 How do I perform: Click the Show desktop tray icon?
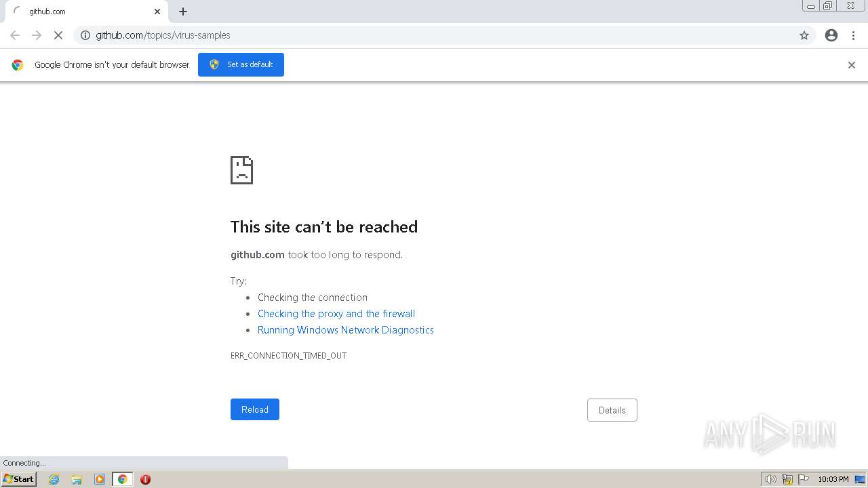click(860, 479)
